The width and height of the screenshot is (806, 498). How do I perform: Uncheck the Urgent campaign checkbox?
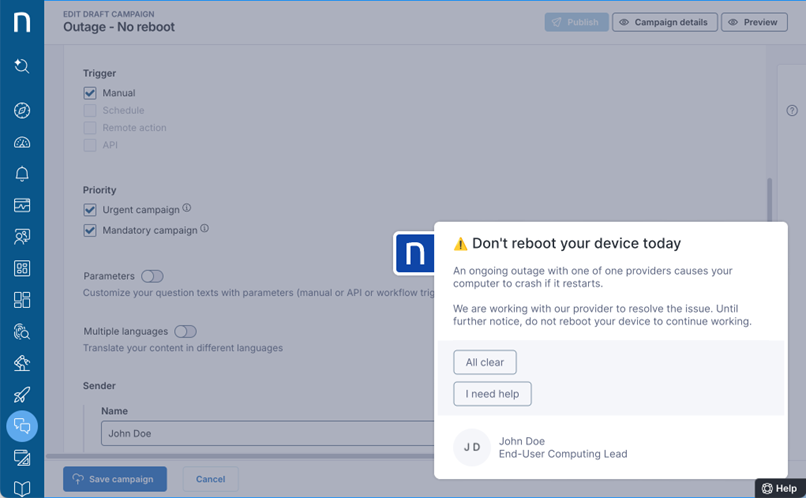90,210
